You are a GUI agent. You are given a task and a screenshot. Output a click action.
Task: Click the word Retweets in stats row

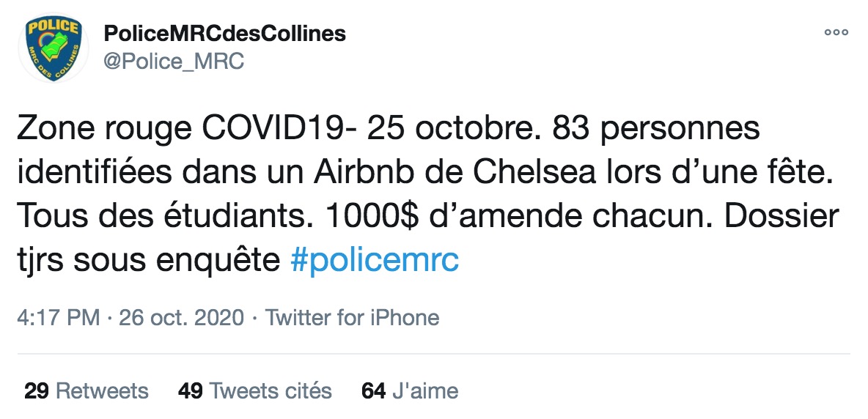103,391
